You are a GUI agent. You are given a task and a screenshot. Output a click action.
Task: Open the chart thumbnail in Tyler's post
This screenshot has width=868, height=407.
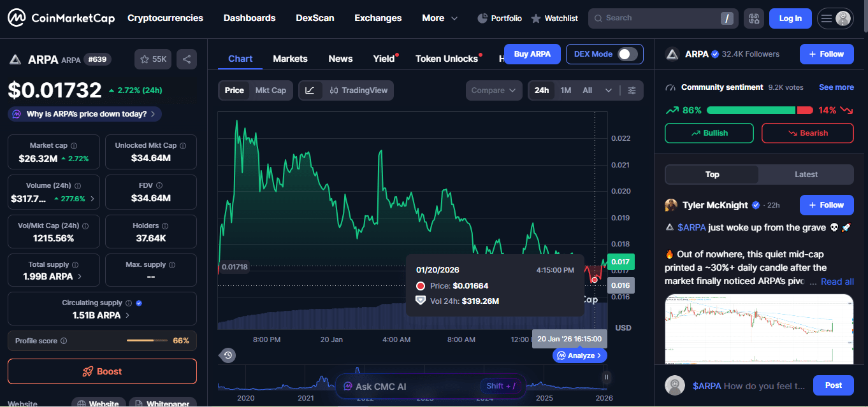pyautogui.click(x=759, y=329)
